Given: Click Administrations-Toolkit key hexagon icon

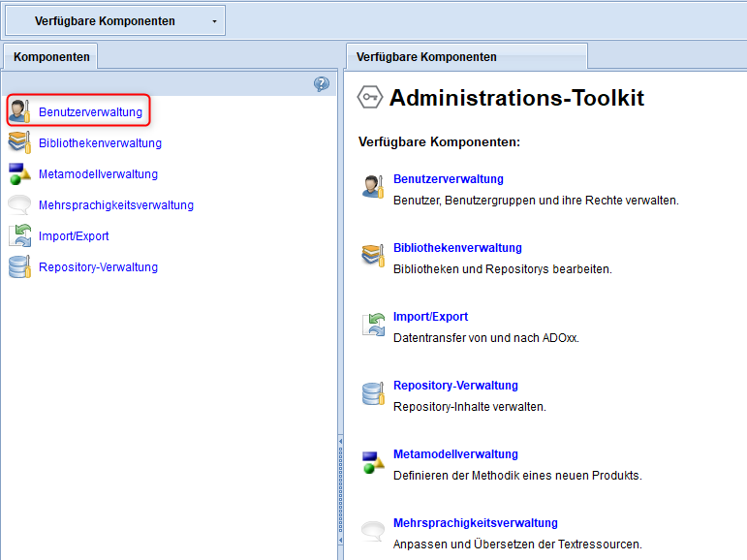Looking at the screenshot, I should (x=370, y=97).
